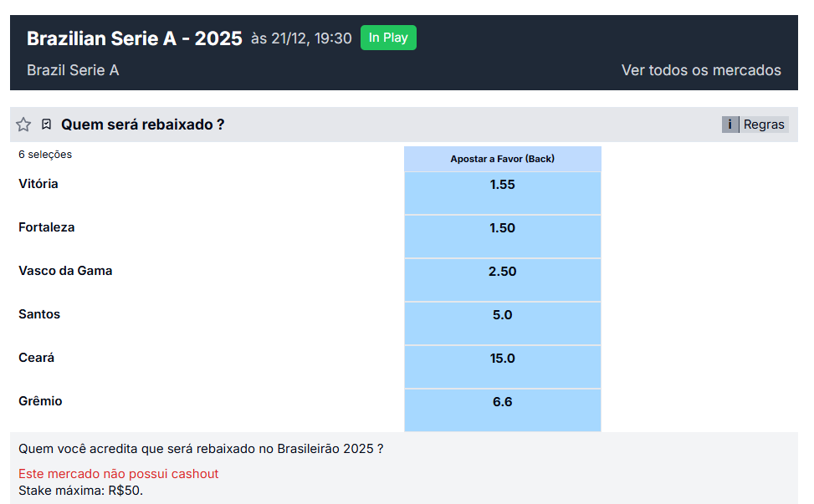Click the Vitória selection name
The width and height of the screenshot is (814, 504).
38,184
